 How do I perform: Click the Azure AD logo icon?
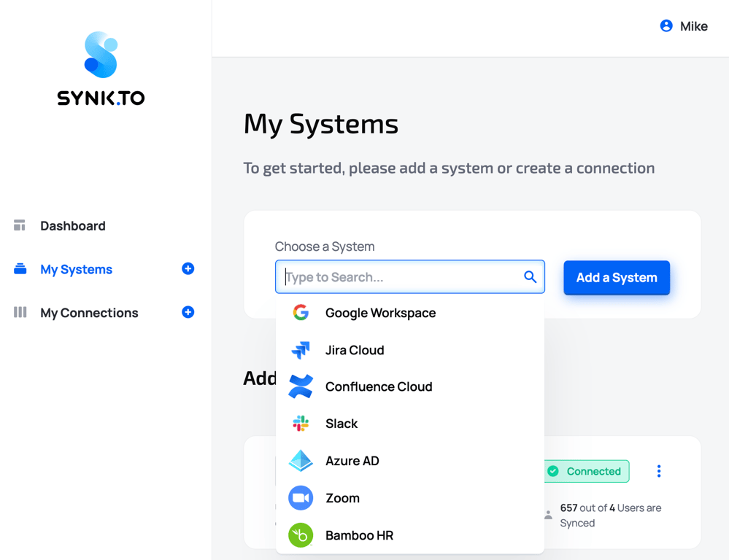[301, 461]
